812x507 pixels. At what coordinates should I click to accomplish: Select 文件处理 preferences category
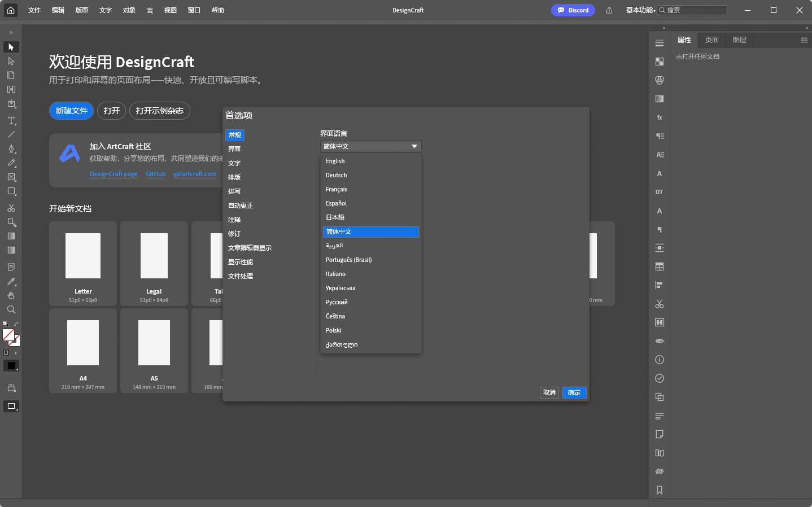pos(241,276)
